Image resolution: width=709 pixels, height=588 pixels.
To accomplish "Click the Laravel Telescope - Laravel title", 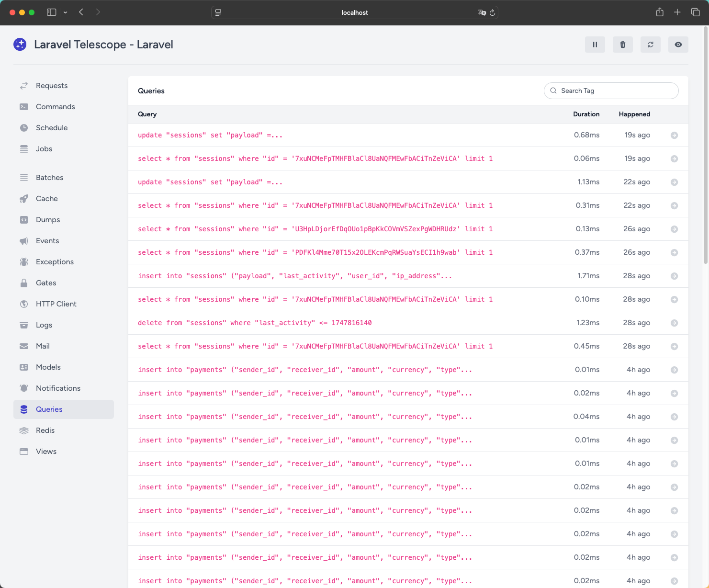I will [103, 45].
